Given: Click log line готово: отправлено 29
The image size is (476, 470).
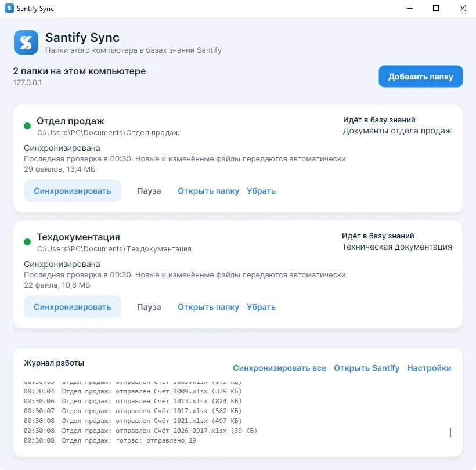Looking at the screenshot, I should pos(110,440).
